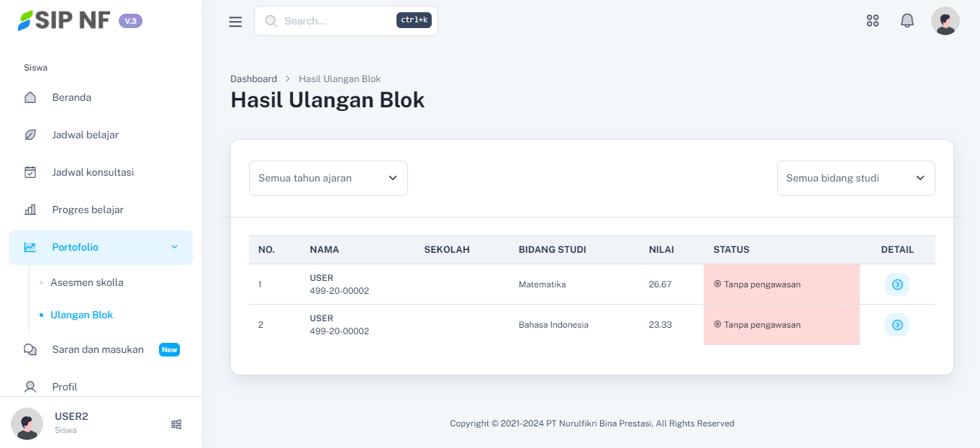Collapse the Portofolio menu section
Screen dimensions: 980x448
point(101,247)
